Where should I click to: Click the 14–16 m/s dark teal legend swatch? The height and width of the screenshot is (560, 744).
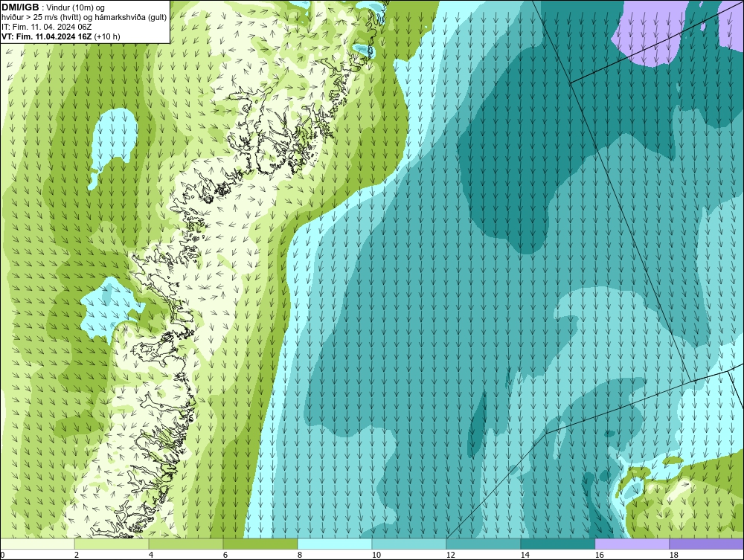[x=558, y=544]
